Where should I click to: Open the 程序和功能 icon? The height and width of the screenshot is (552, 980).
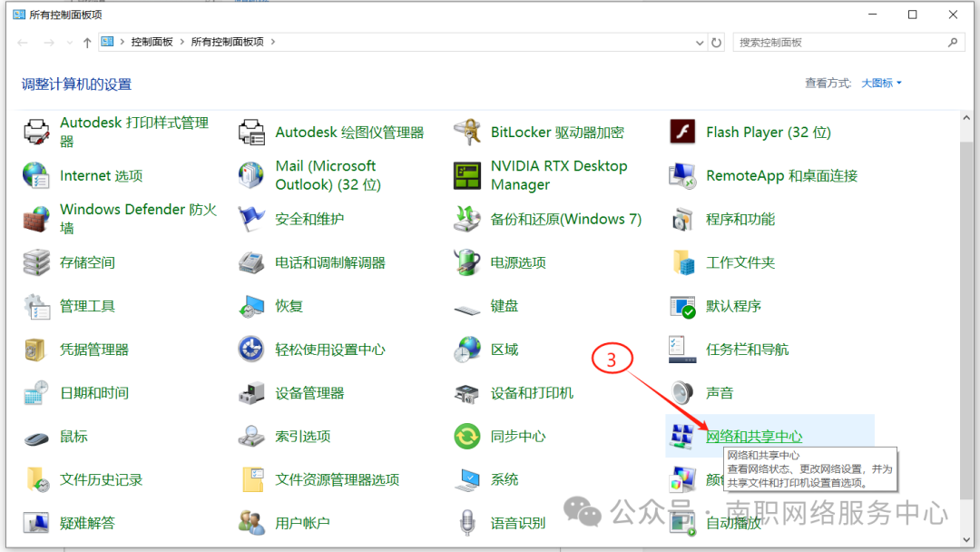[x=682, y=219]
